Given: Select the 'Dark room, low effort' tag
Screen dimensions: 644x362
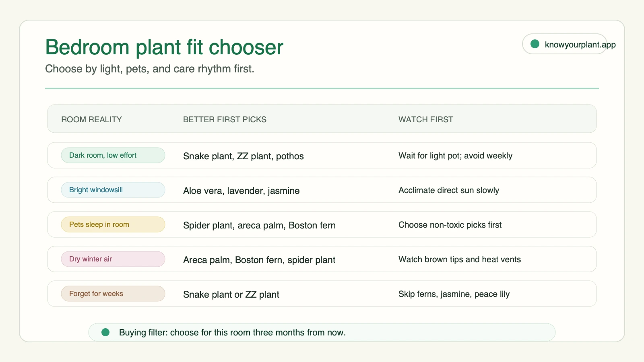Looking at the screenshot, I should 113,155.
